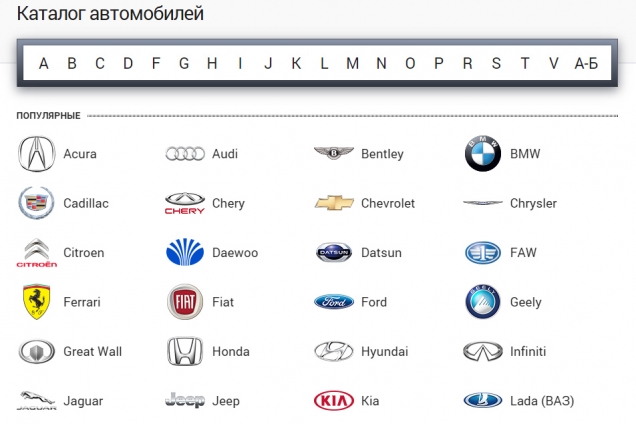Filter brands by letter M
Image resolution: width=636 pixels, height=424 pixels.
pyautogui.click(x=352, y=63)
